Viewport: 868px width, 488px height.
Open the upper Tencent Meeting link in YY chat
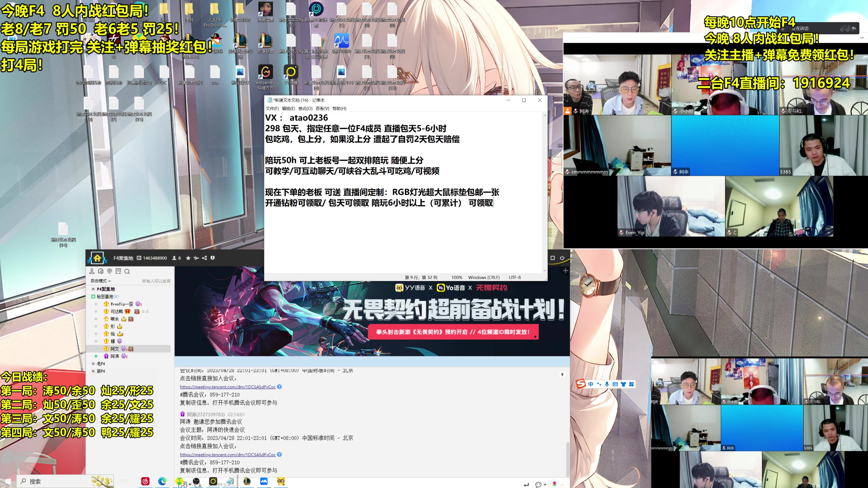pyautogui.click(x=228, y=387)
